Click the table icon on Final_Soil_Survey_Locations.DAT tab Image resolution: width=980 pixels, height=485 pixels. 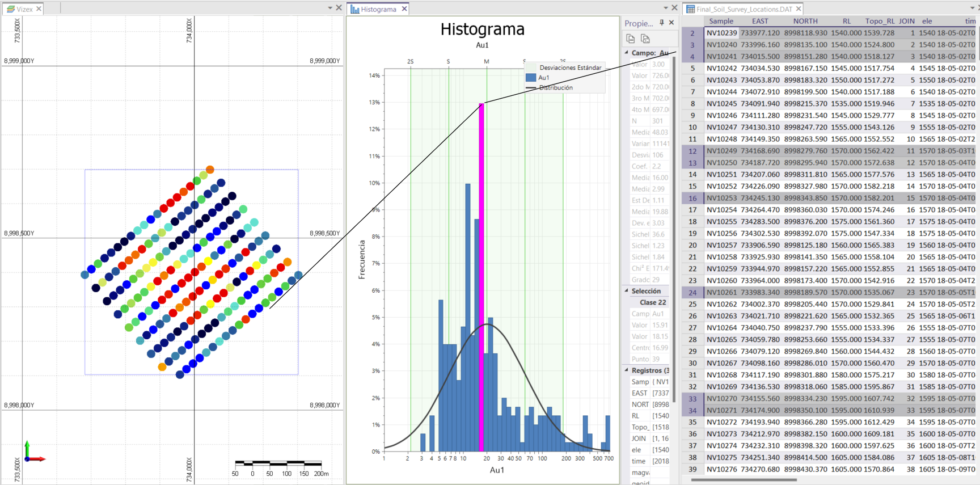[690, 9]
